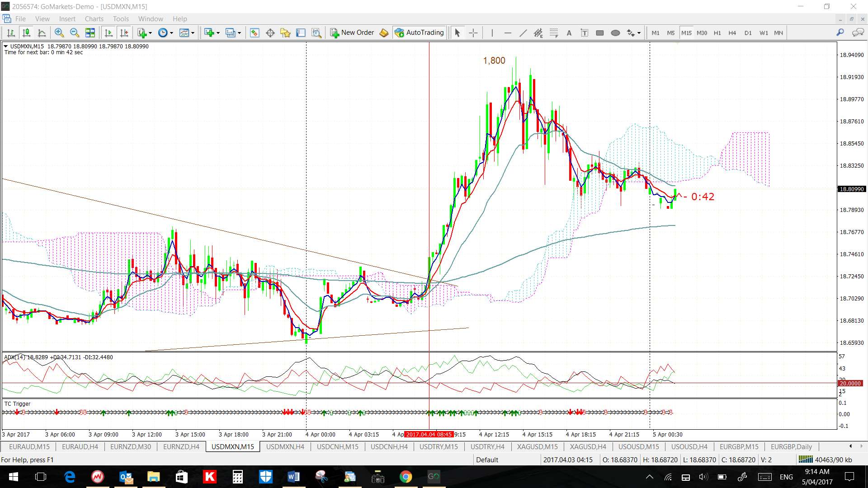Open periodicity clock dropdown
Screen dimensions: 868x488
pos(165,33)
